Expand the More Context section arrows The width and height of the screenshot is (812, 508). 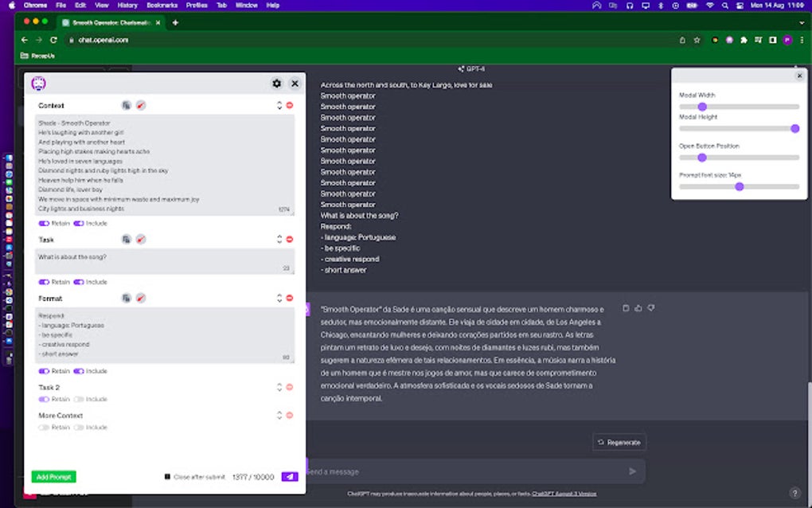[x=279, y=415]
